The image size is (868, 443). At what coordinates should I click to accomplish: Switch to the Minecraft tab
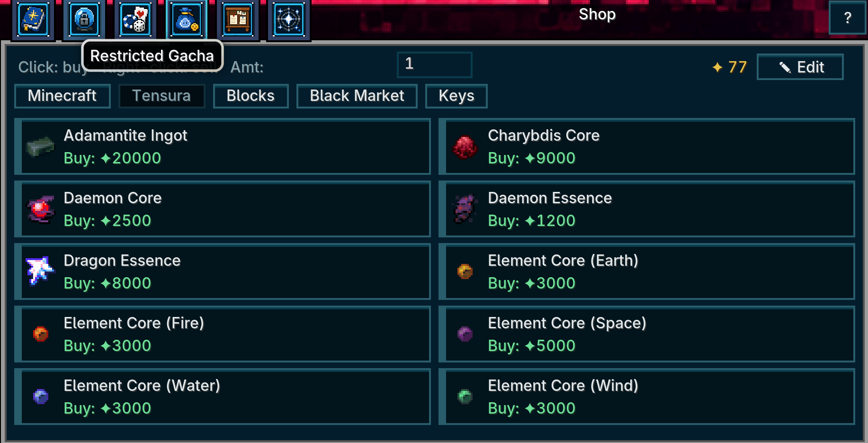point(63,96)
